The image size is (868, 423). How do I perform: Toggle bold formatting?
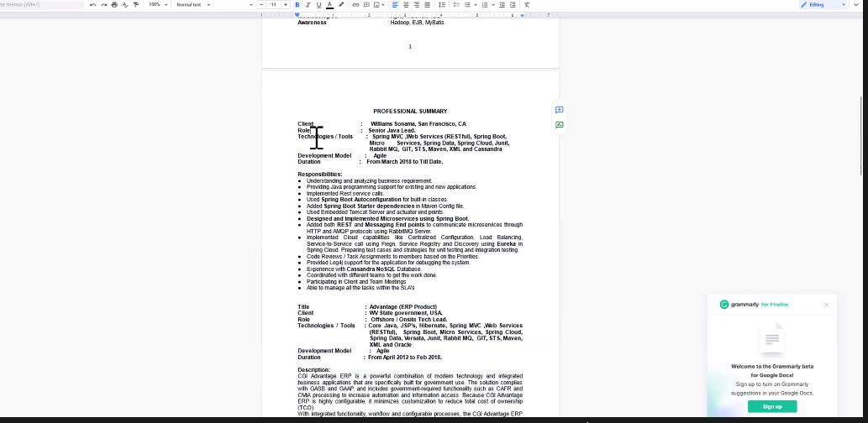(x=297, y=4)
